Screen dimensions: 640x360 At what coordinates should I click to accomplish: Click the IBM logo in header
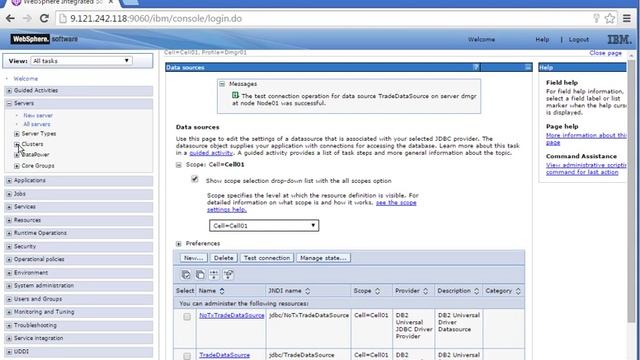tap(619, 40)
